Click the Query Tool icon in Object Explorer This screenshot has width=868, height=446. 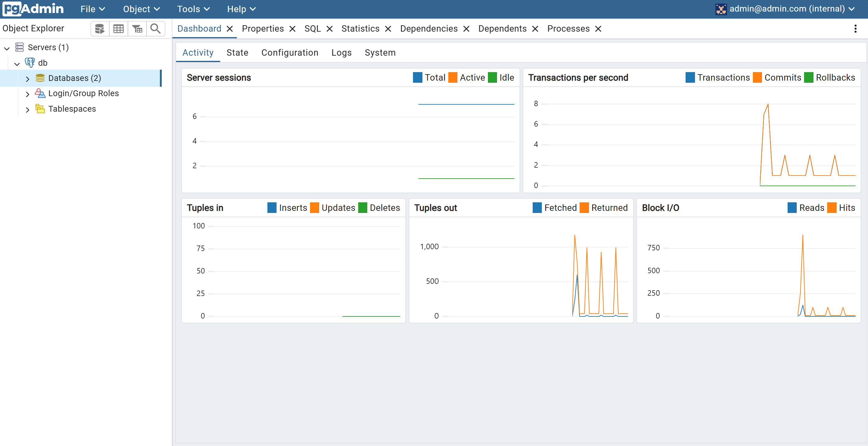click(x=100, y=29)
